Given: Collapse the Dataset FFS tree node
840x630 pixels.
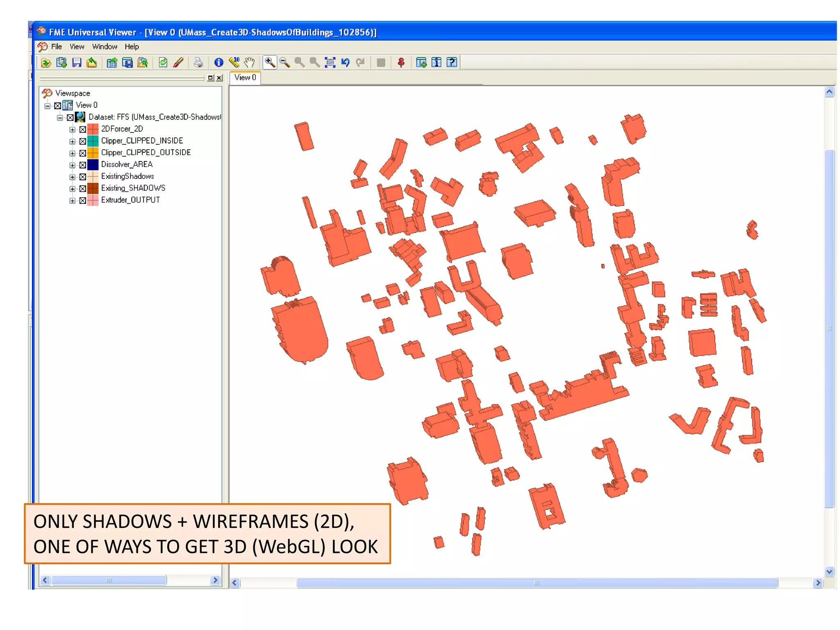Looking at the screenshot, I should (x=60, y=118).
